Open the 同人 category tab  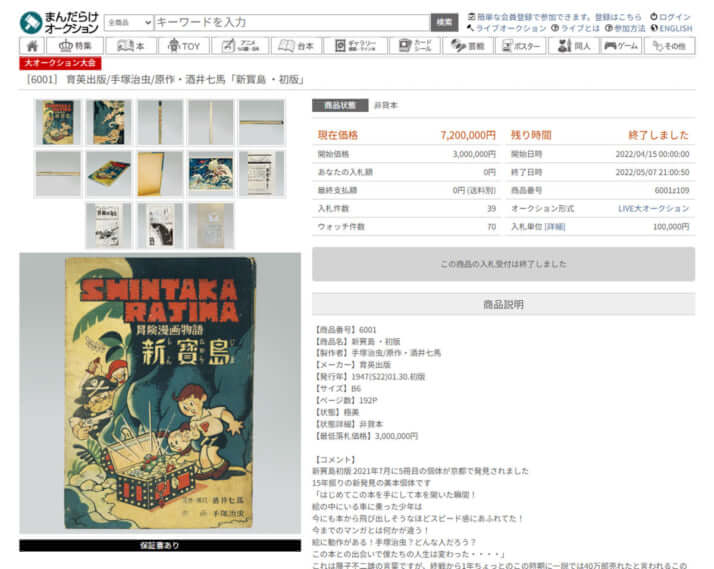574,46
